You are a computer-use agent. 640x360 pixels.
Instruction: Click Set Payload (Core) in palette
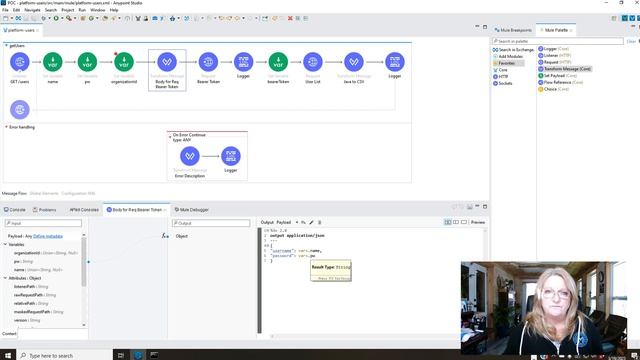[557, 76]
